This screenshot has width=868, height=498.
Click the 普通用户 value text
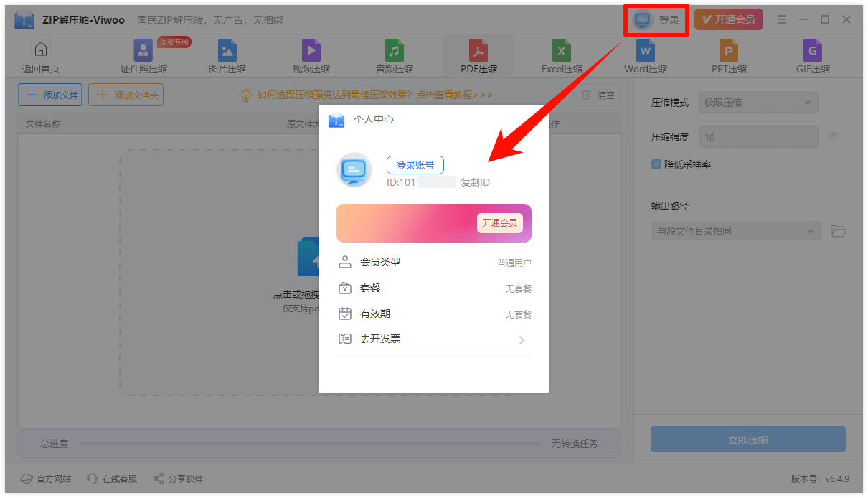[x=514, y=263]
